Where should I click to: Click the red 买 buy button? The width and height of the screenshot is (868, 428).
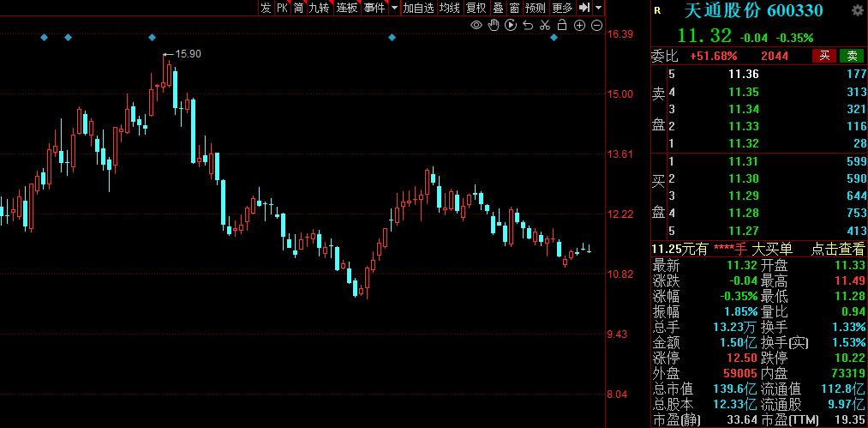(824, 56)
